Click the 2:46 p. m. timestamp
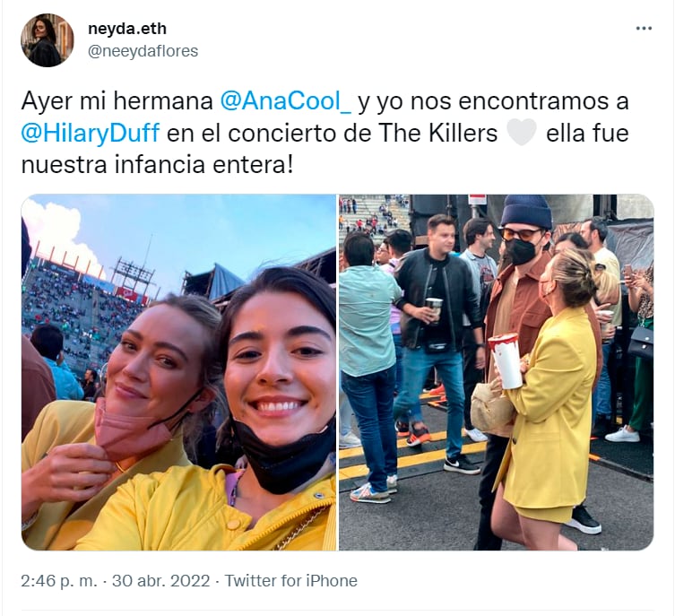The width and height of the screenshot is (675, 616). coord(59,581)
